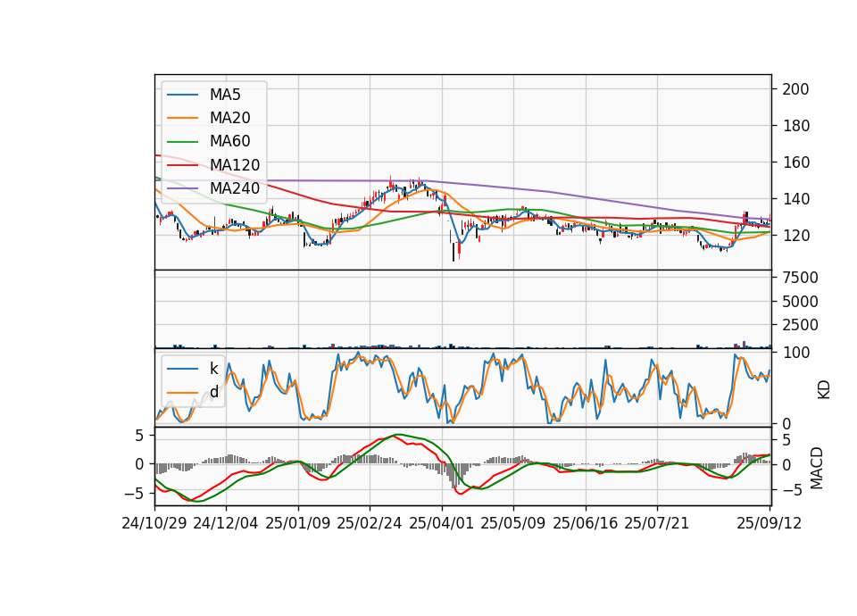Image resolution: width=857 pixels, height=616 pixels.
Task: Click the 24/12/04 date axis label
Action: [x=226, y=523]
